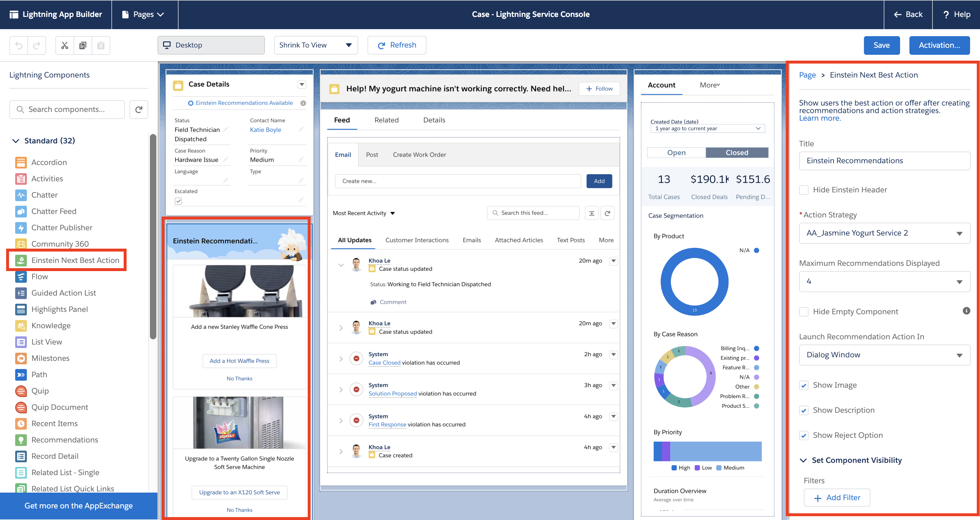The height and width of the screenshot is (520, 980).
Task: Click the refresh components list icon
Action: [139, 110]
